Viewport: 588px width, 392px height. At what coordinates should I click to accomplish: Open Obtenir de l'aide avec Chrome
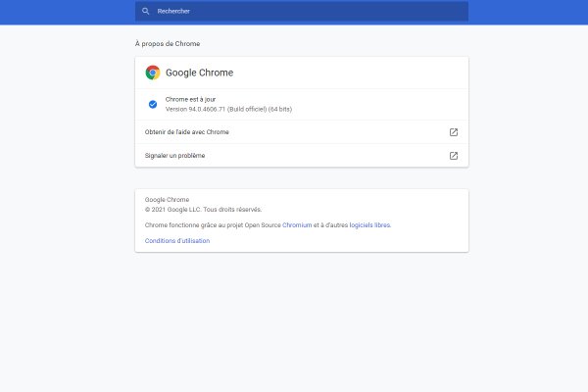(x=187, y=132)
